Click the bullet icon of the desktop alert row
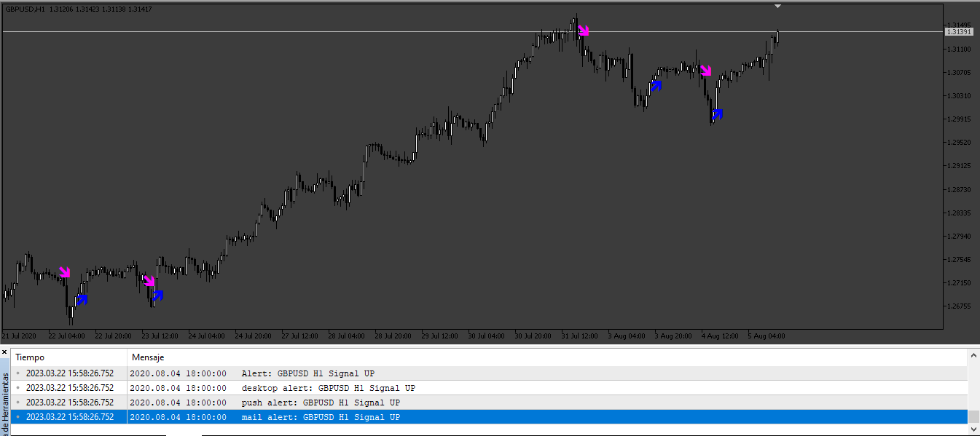Screen dimensions: 980x436 click(x=18, y=388)
